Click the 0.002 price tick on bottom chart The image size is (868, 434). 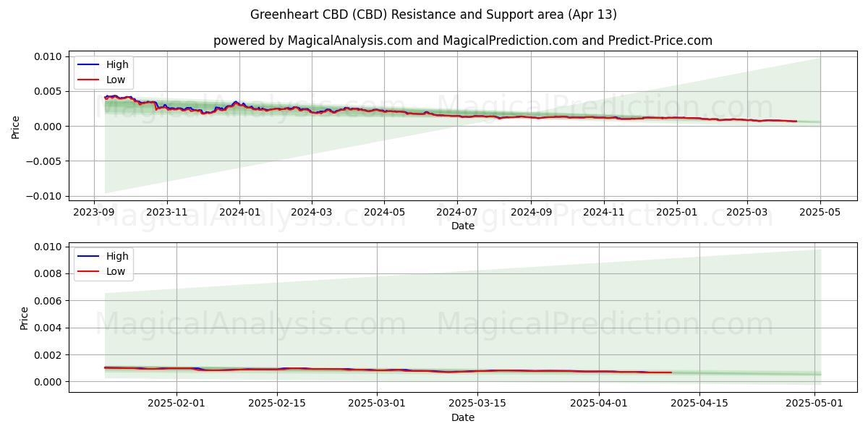[x=49, y=355]
